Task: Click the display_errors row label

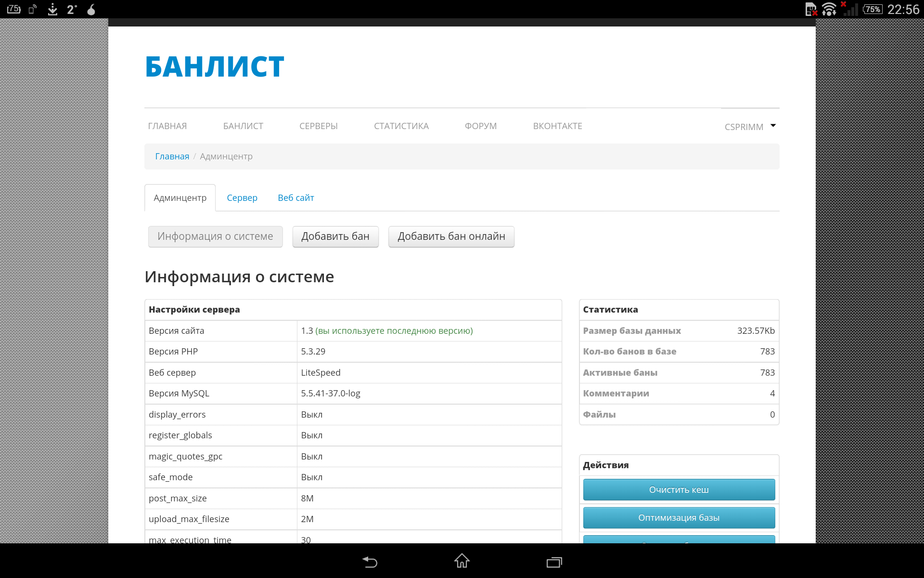Action: (177, 415)
